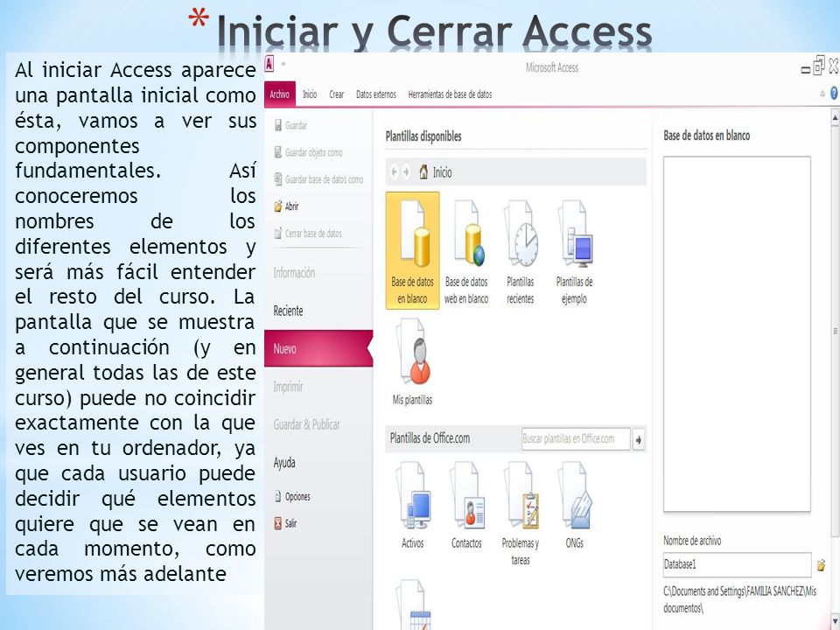The height and width of the screenshot is (630, 840).
Task: Open Plantillas de ejemplo
Action: point(574,251)
